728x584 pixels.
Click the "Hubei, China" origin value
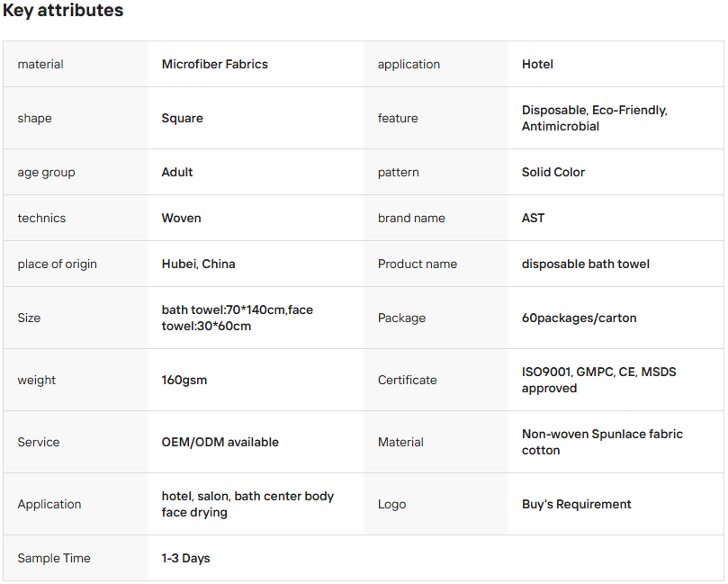pyautogui.click(x=198, y=264)
